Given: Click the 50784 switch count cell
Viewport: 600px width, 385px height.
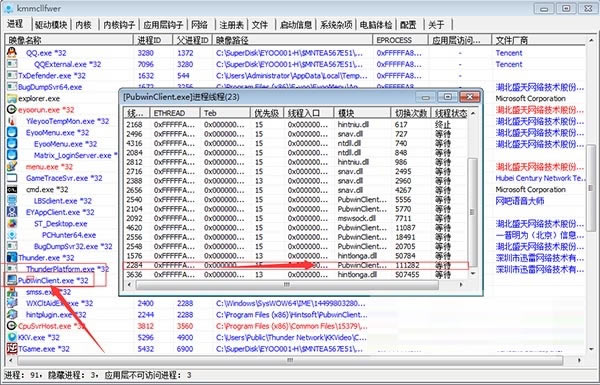Looking at the screenshot, I should 407,256.
